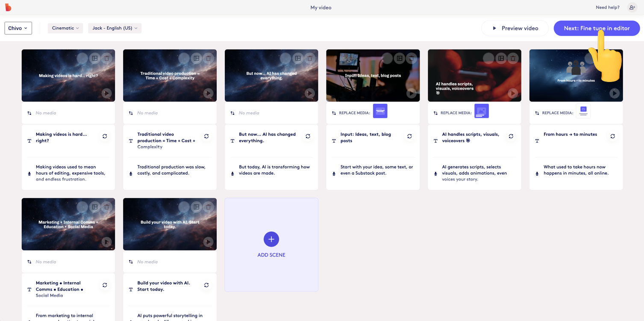Click 'No media' under 'Making videos is hard' scene
This screenshot has height=321, width=644.
click(46, 113)
